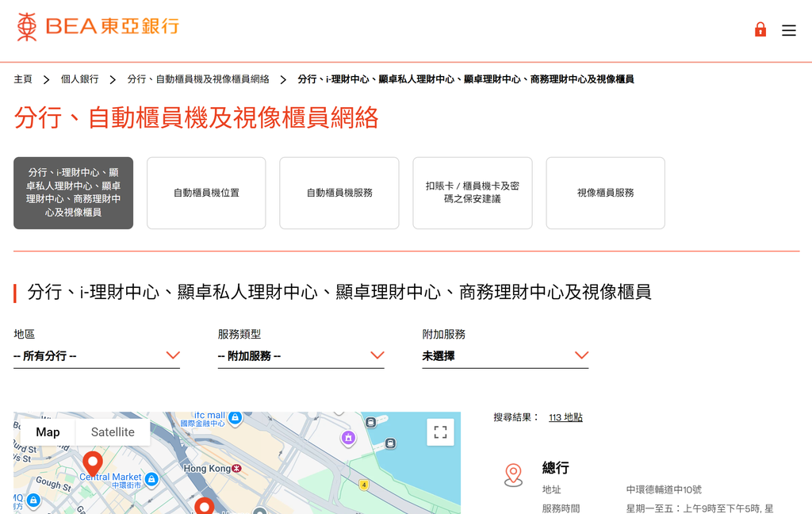Click the red-barred 分行、i-理財中心 section heading

click(339, 292)
